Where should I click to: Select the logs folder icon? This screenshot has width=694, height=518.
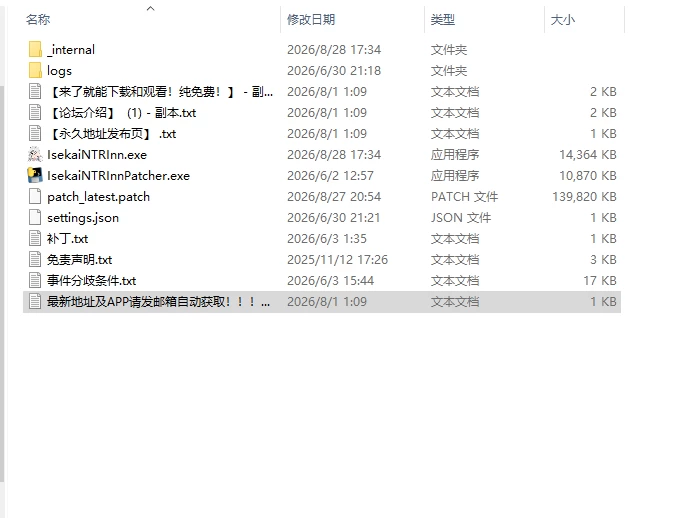(35, 70)
